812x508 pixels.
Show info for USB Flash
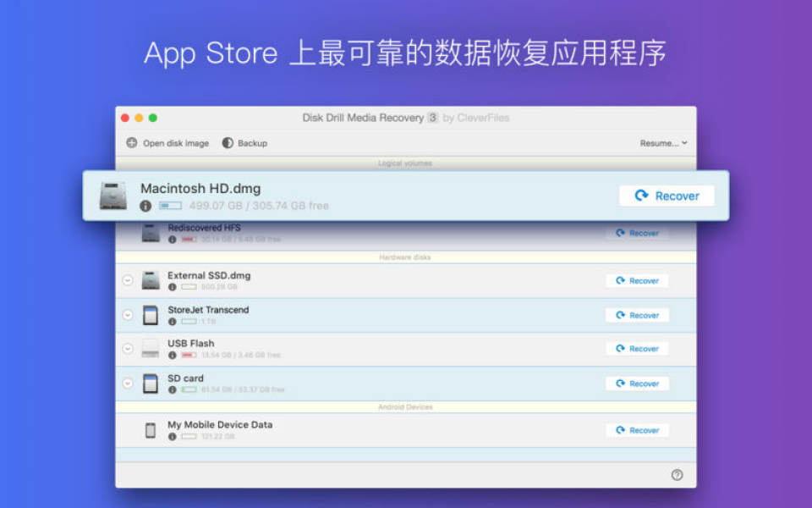173,355
